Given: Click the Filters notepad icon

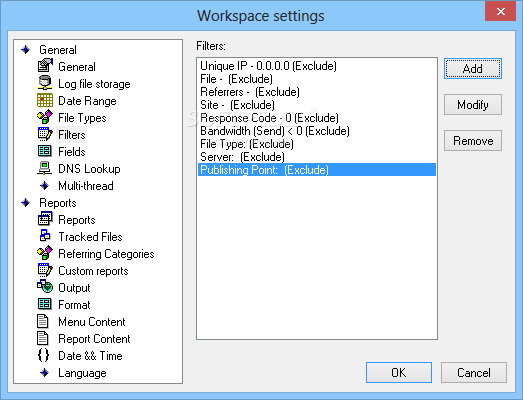Looking at the screenshot, I should [45, 134].
